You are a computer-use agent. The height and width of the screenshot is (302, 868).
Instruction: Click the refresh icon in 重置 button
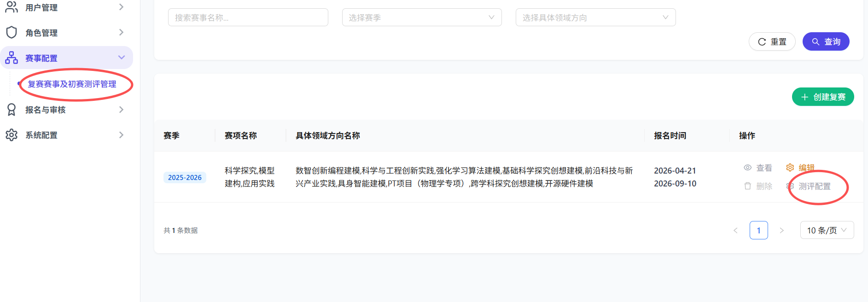click(762, 41)
